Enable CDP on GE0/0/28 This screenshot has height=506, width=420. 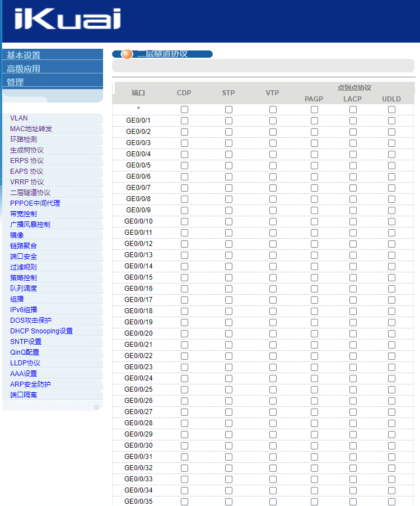(184, 424)
